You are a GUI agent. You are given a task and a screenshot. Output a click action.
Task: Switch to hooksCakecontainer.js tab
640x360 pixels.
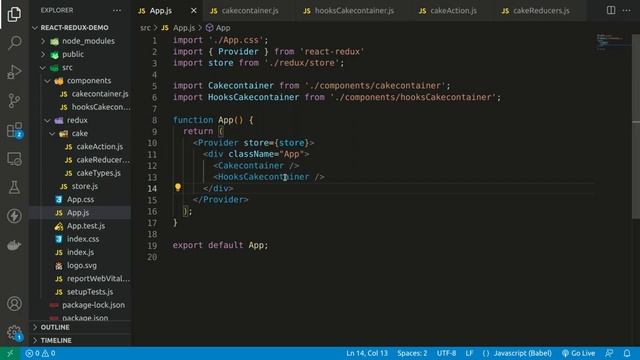coord(349,11)
